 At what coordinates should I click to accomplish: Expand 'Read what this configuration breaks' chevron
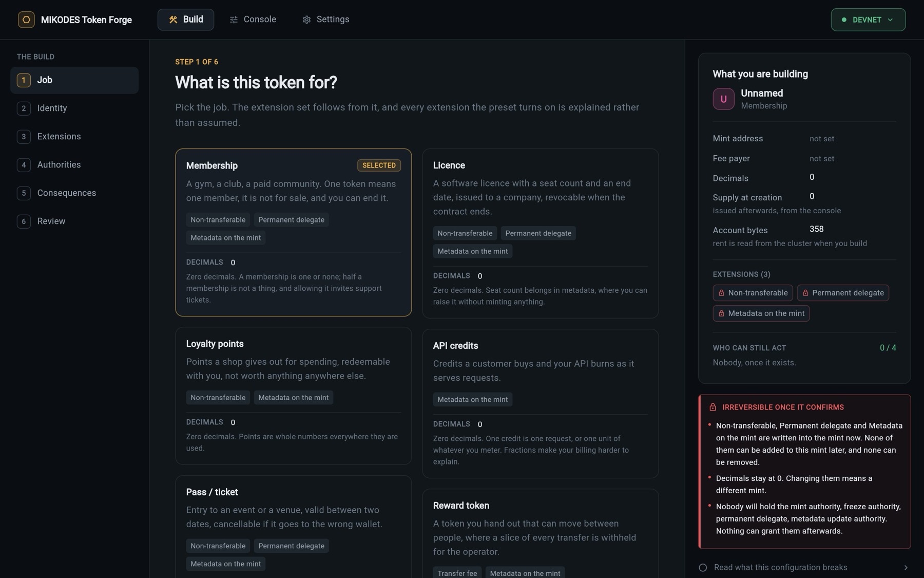pos(906,568)
